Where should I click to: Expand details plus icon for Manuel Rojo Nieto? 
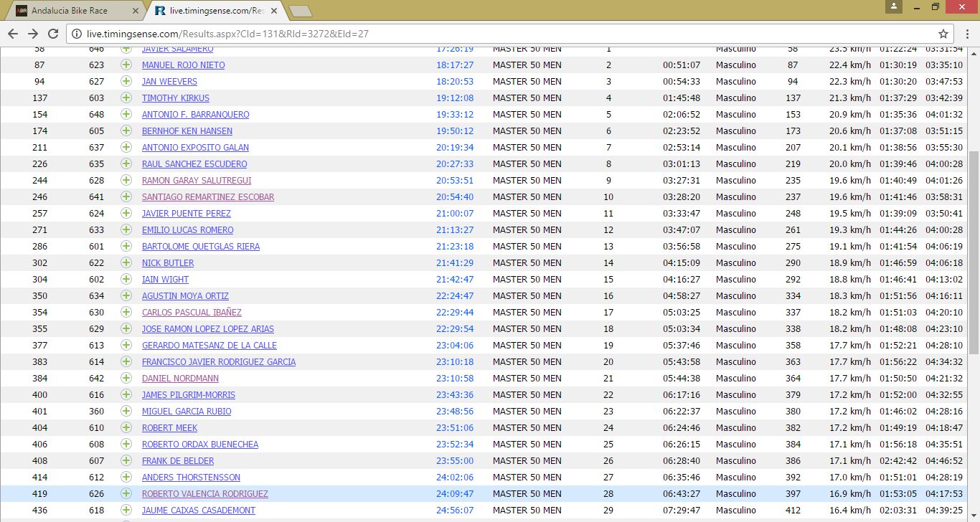(126, 65)
